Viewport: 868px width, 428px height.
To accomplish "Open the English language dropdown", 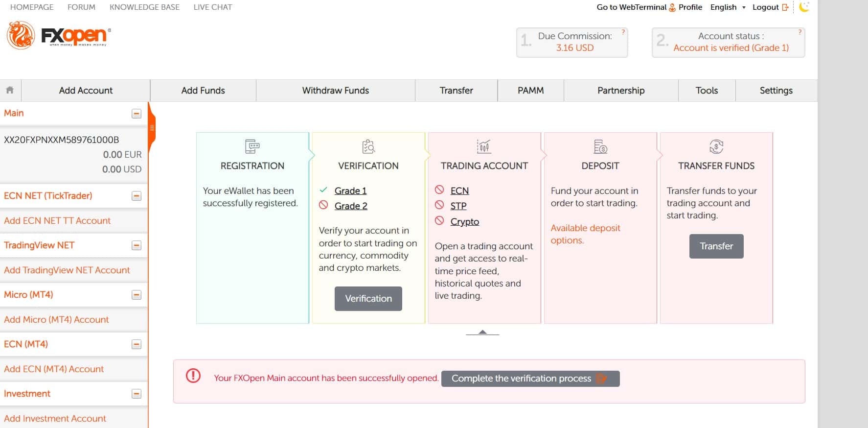I will point(728,7).
